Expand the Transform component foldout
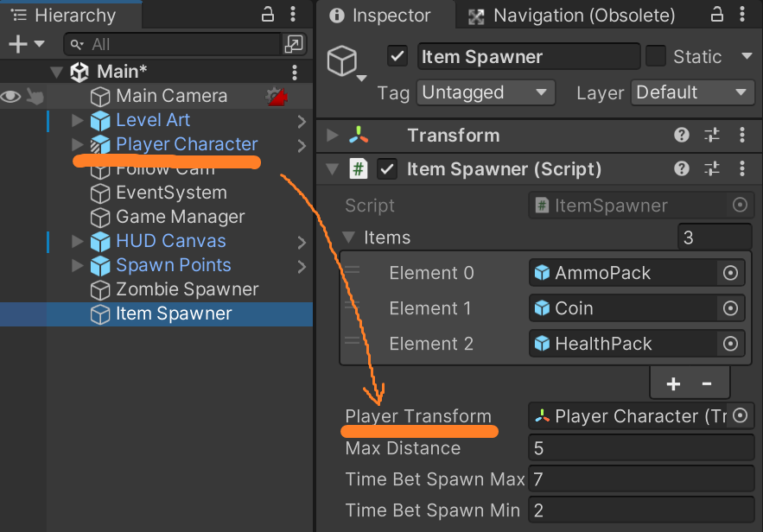The image size is (763, 532). point(332,136)
